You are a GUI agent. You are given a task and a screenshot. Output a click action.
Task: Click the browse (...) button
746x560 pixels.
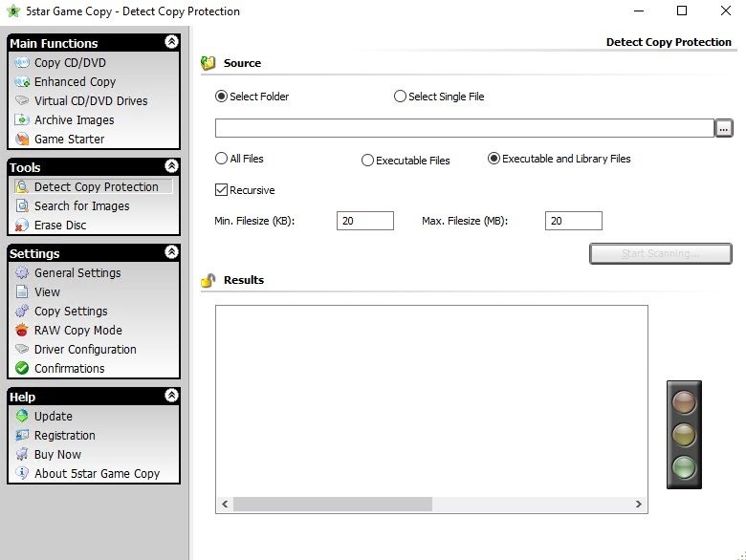tap(723, 128)
